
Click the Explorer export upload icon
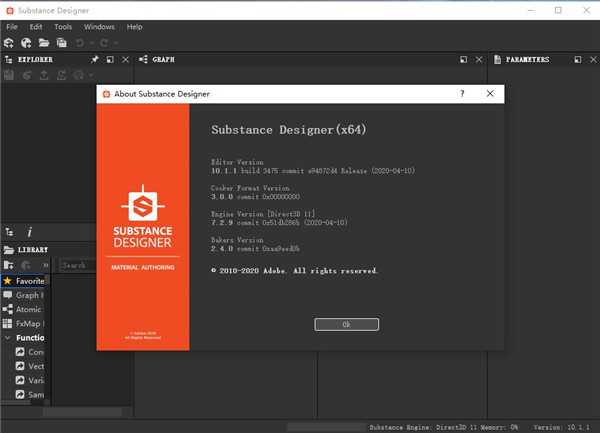[44, 75]
